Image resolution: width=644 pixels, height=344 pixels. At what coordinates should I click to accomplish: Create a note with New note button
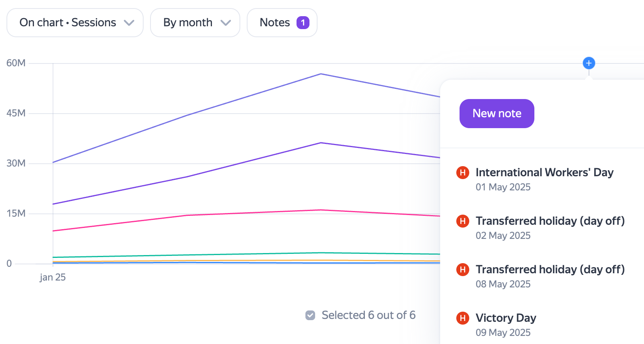point(497,114)
